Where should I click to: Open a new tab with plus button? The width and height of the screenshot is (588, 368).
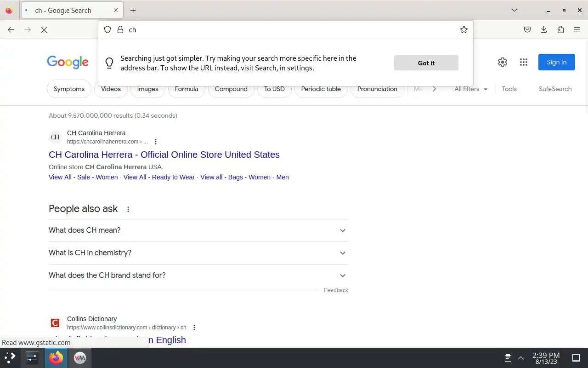tap(133, 10)
